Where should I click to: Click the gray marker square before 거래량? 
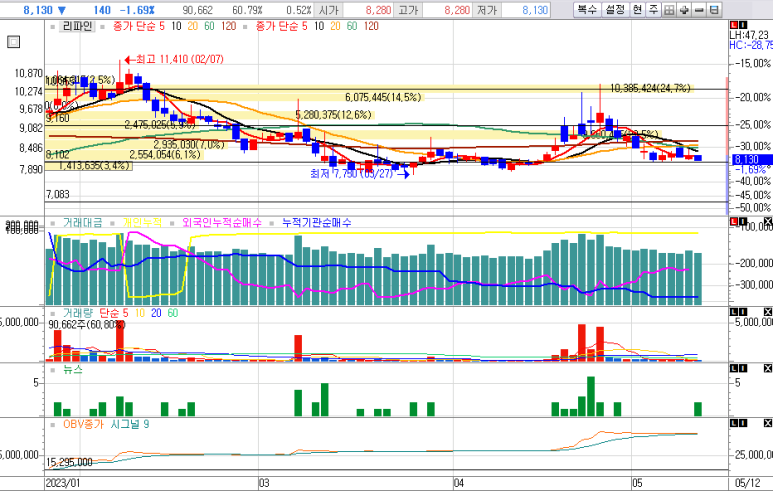[x=52, y=314]
